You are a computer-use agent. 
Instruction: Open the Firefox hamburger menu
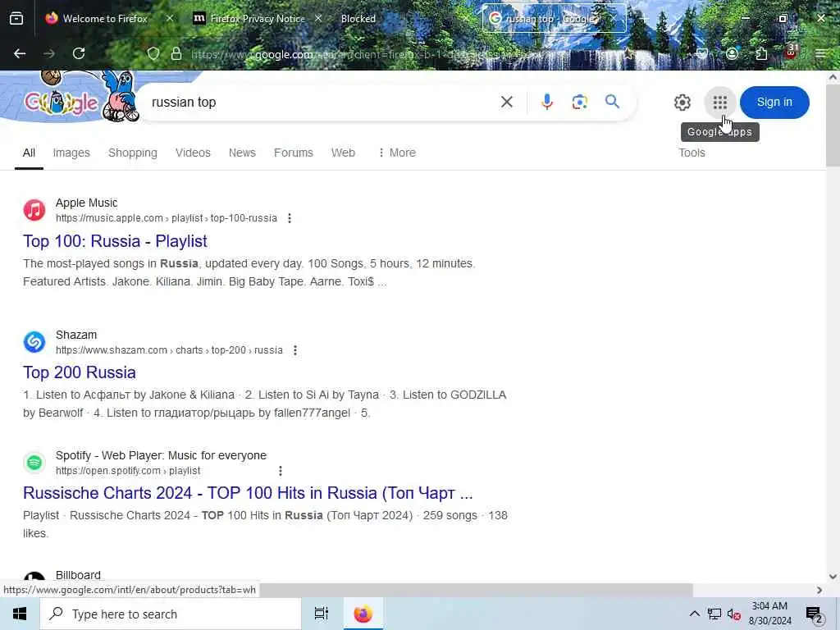click(820, 53)
